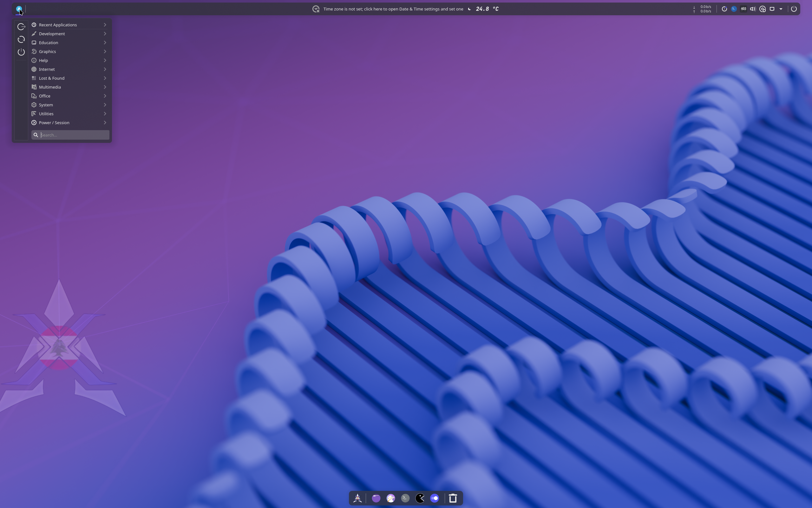This screenshot has width=812, height=508.
Task: Select the Utilities menu entry
Action: point(70,114)
